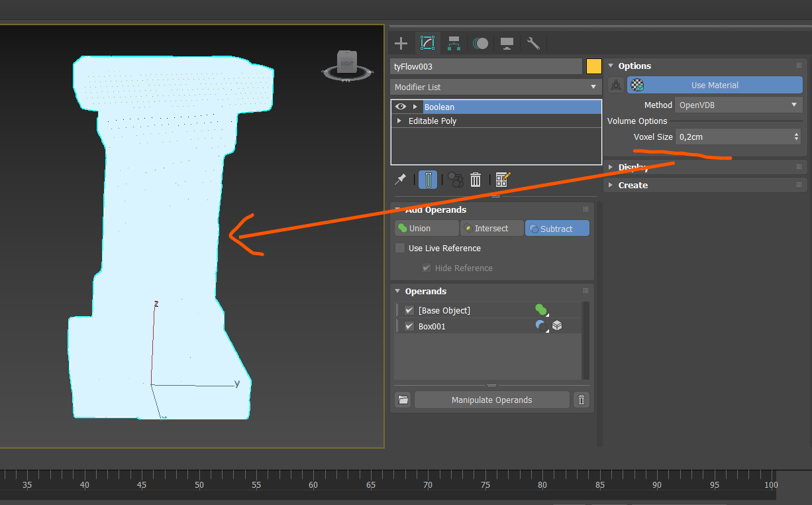Toggle Boolean modifier eye visibility
812x505 pixels.
[400, 107]
